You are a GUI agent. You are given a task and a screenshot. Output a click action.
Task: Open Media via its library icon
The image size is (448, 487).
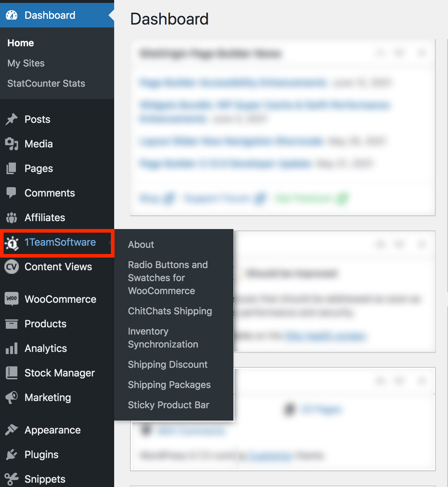click(x=11, y=144)
